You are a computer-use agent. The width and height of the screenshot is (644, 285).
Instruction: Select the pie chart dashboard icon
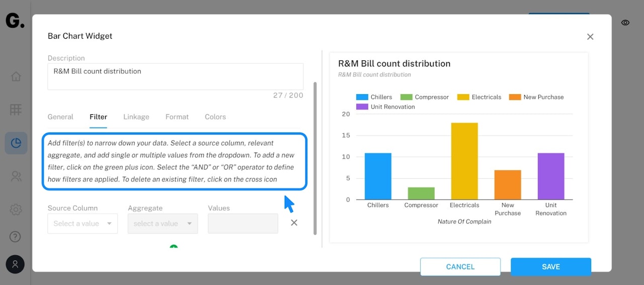[16, 143]
